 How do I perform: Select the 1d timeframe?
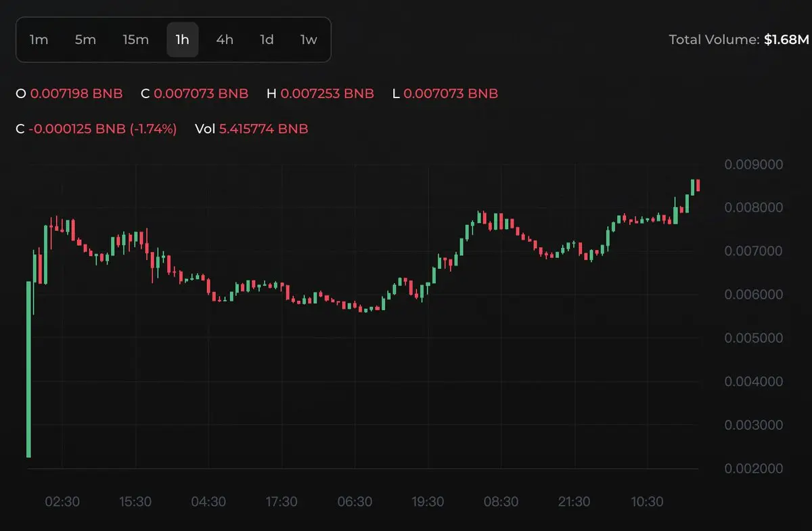pos(267,40)
